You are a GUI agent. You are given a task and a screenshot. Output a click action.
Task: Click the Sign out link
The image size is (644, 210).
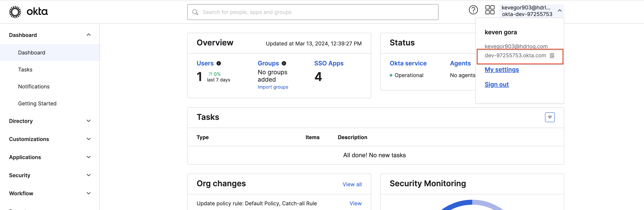click(497, 84)
